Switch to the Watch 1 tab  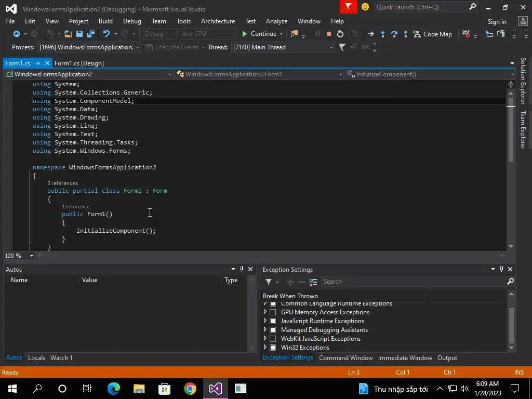click(61, 357)
